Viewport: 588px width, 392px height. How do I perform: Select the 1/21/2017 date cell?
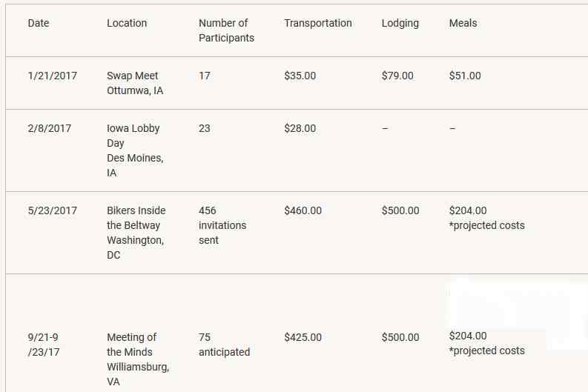(53, 76)
